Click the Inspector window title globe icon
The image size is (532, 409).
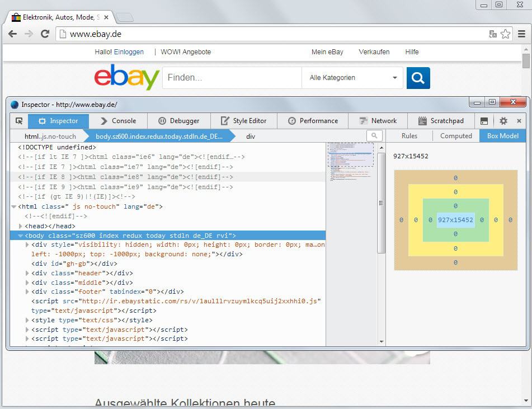15,105
